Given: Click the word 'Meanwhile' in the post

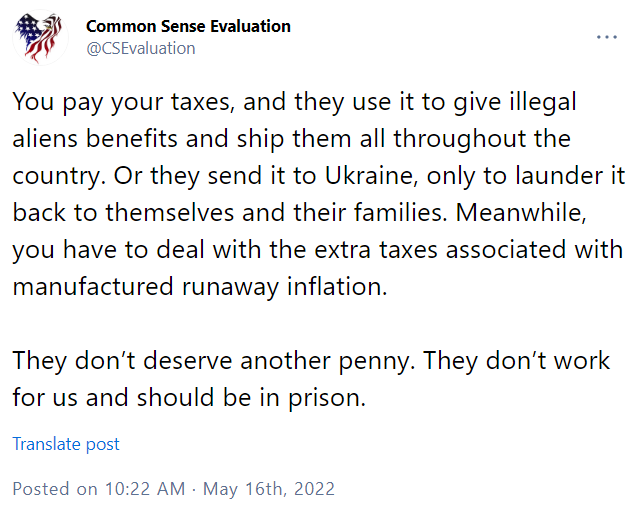Looking at the screenshot, I should coord(521,212).
